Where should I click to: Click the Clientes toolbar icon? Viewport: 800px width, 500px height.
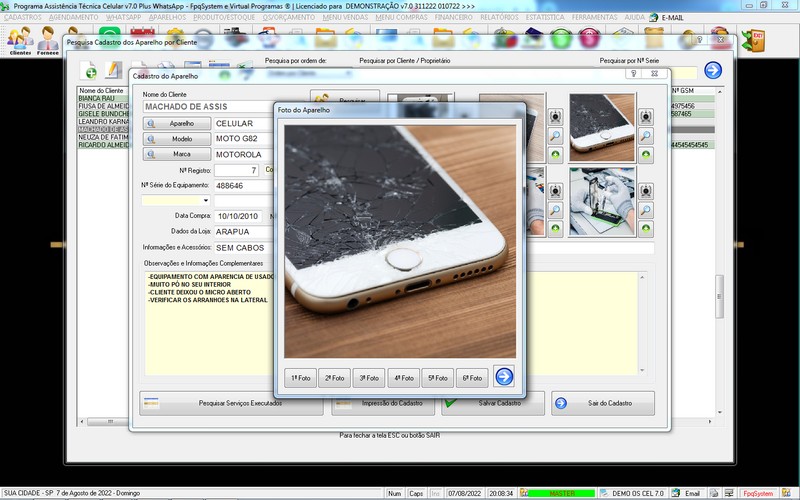point(19,41)
